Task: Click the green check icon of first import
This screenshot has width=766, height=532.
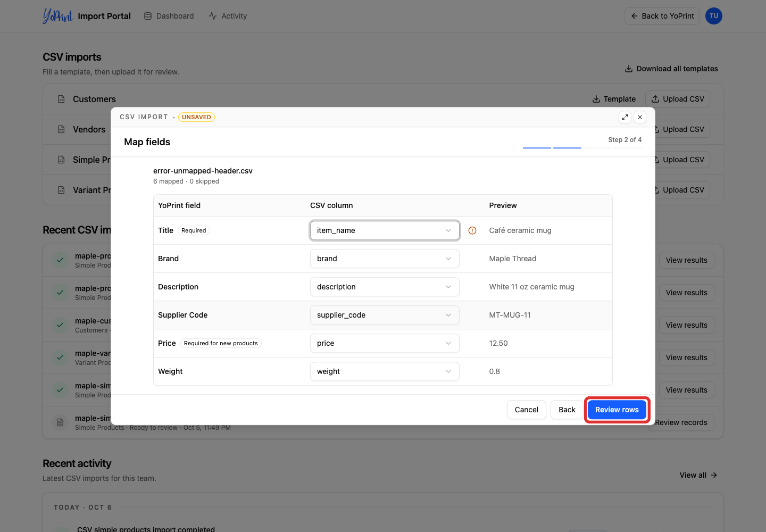Action: [x=60, y=260]
